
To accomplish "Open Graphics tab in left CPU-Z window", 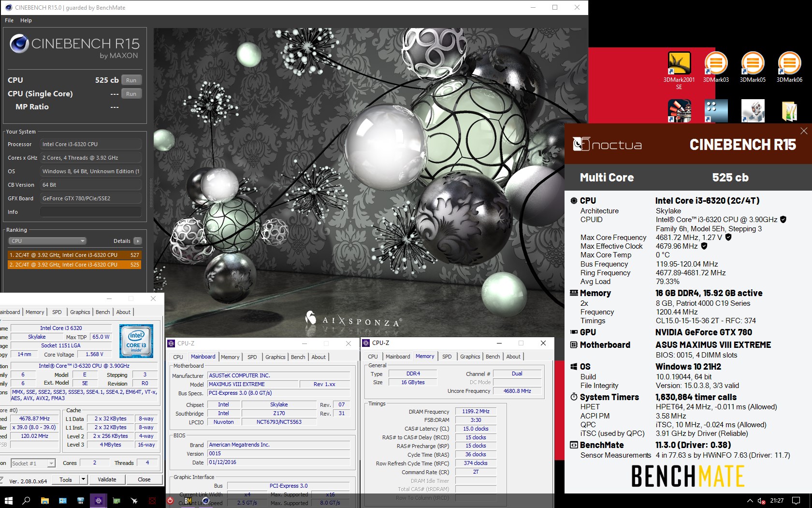I will [x=80, y=312].
